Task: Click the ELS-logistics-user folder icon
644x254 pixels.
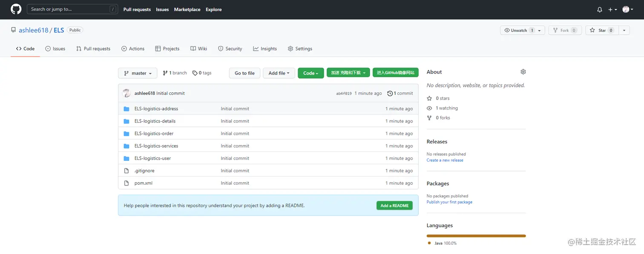Action: (126, 158)
